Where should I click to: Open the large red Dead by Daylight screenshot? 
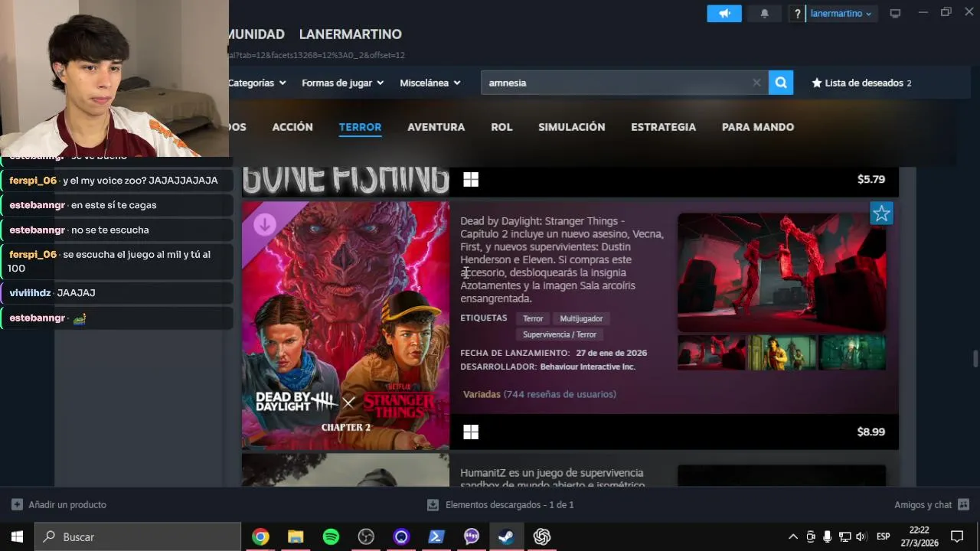[782, 272]
